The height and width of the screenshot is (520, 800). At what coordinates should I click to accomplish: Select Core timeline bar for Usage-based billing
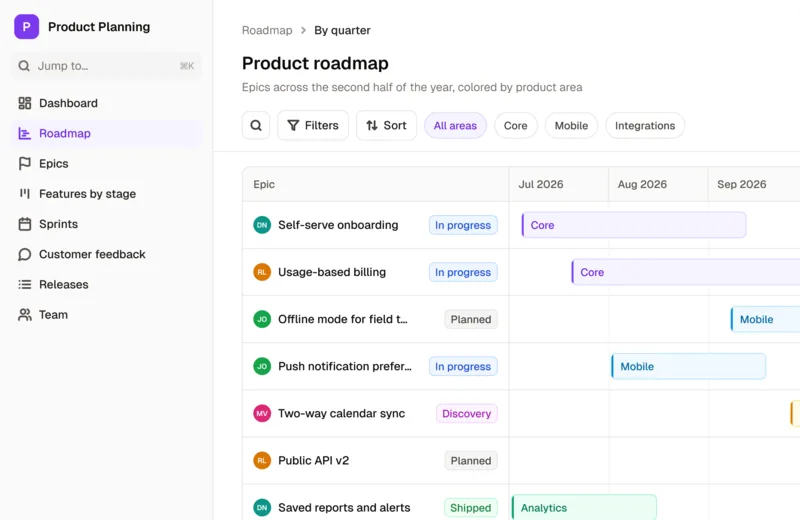point(686,272)
